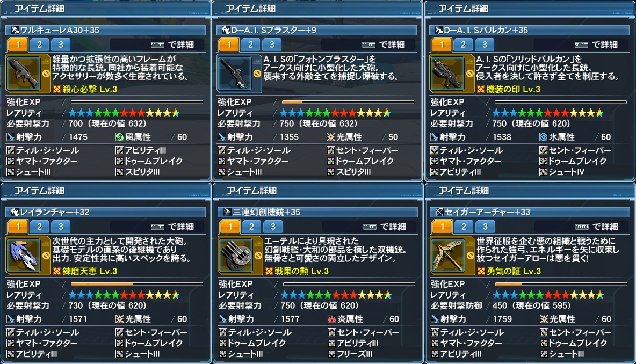Open tab 2 in ワルキューレA30 panel
Viewport: 636px width, 364px height.
point(39,45)
